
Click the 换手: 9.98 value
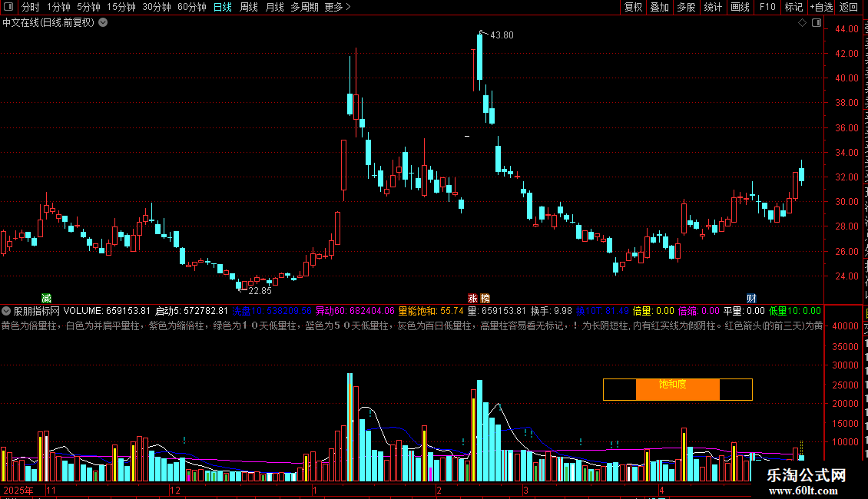551,311
